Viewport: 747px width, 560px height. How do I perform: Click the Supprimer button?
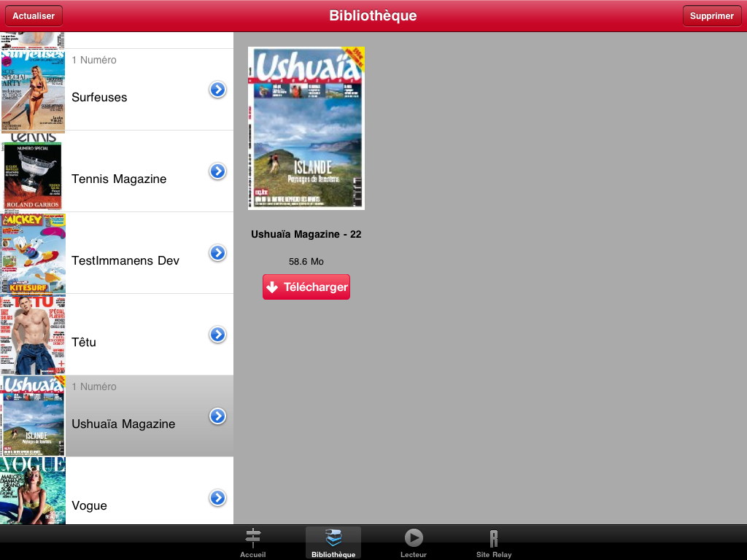(x=712, y=16)
